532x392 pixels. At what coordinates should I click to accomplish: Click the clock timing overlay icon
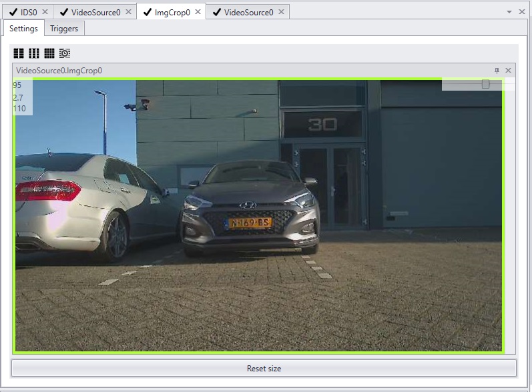pos(65,53)
